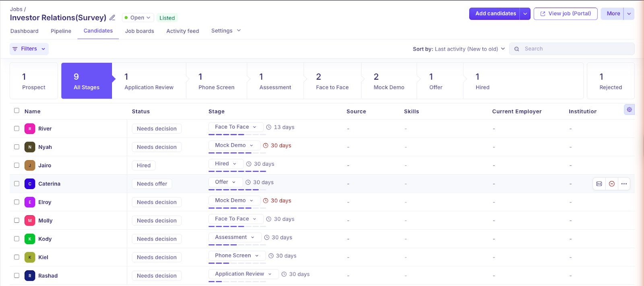Click River's pink avatar icon
Image resolution: width=644 pixels, height=286 pixels.
tap(30, 129)
